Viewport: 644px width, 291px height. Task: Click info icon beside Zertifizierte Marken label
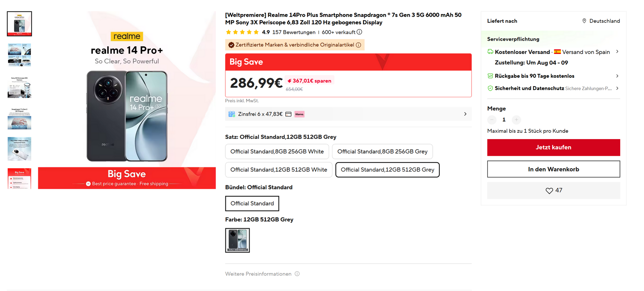(x=358, y=45)
